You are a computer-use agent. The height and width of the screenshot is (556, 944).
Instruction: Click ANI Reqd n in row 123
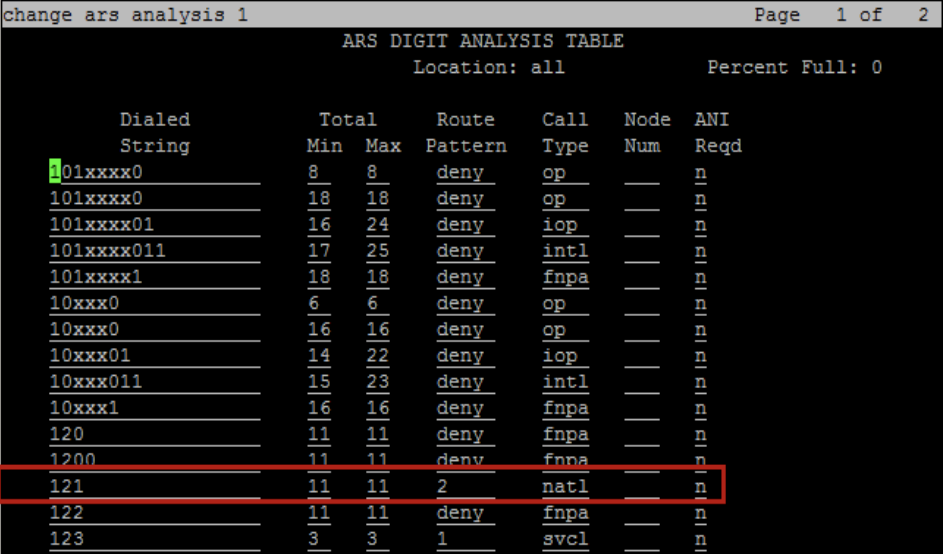click(x=700, y=539)
